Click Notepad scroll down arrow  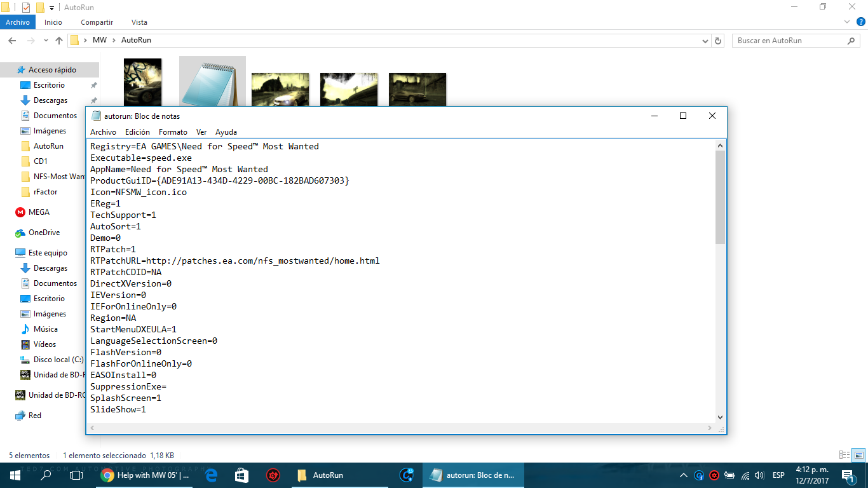point(720,417)
